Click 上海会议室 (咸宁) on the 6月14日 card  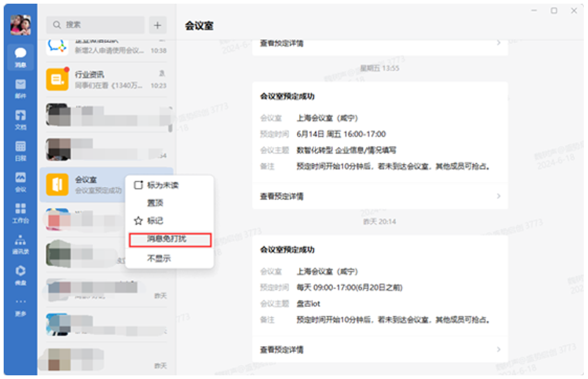point(327,118)
